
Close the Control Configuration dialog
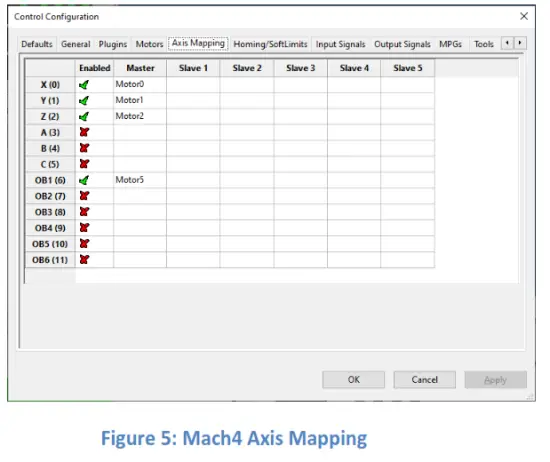[524, 16]
